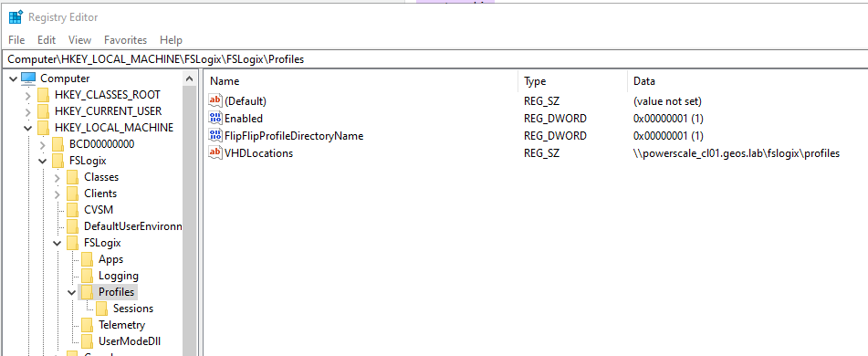Collapse the top-level FSLogix hive node
Viewport: 868px width, 356px height.
43,162
